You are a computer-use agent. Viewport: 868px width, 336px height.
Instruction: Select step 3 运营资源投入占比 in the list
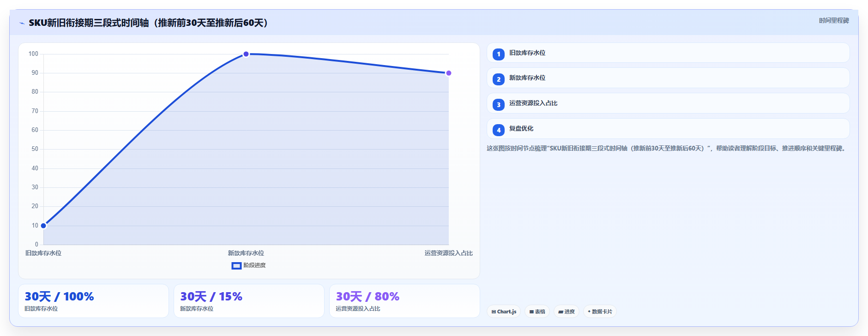click(x=668, y=103)
